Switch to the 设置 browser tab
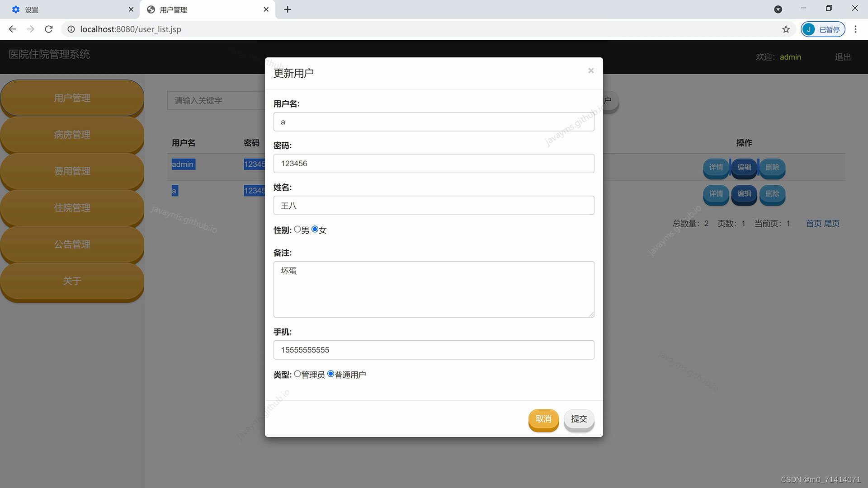 tap(70, 9)
